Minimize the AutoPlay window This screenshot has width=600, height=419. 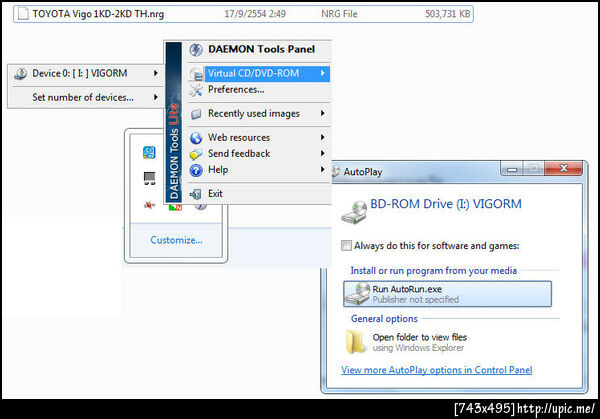point(513,169)
